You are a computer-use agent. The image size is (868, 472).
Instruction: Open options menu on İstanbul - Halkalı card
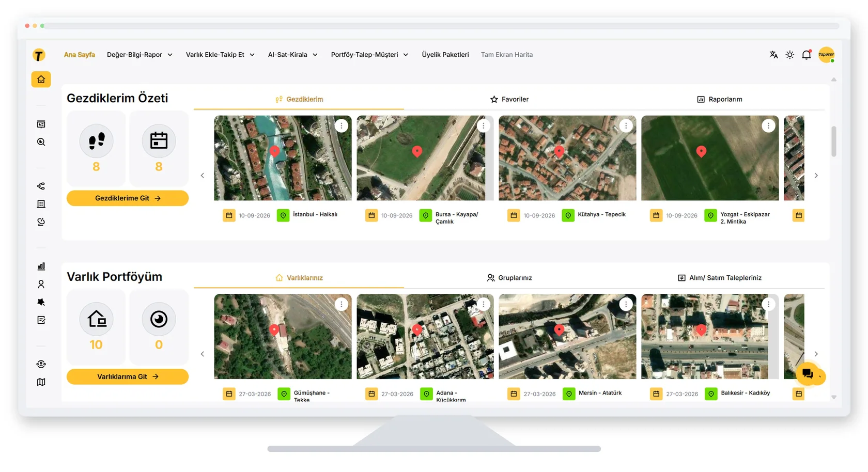click(x=342, y=125)
